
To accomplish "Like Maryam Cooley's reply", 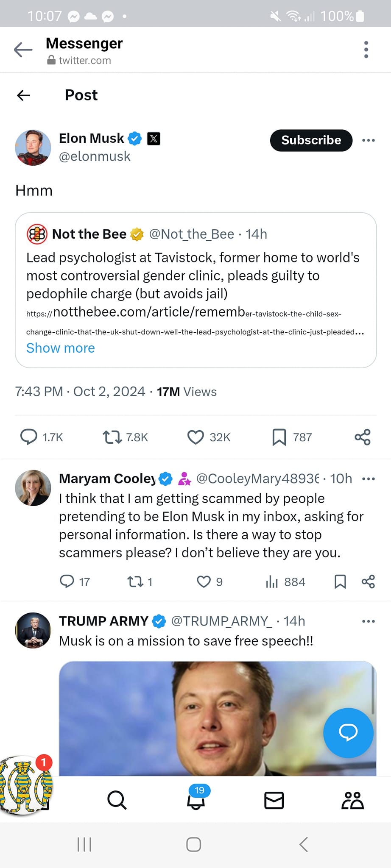I will pos(204,581).
